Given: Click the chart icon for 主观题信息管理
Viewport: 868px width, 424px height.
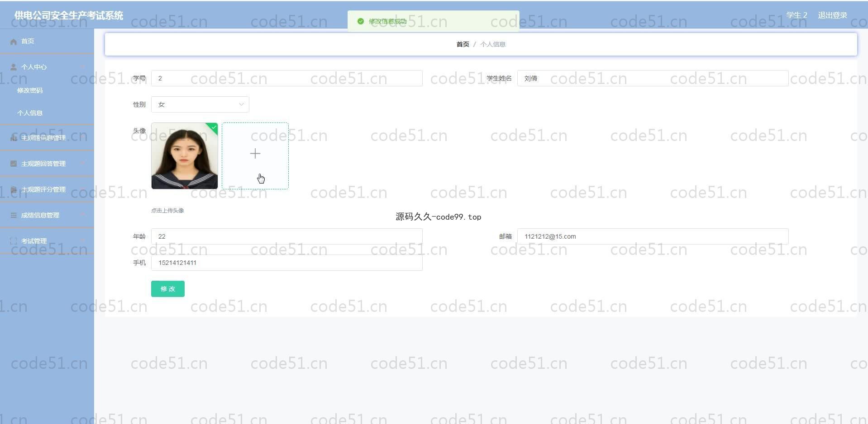Looking at the screenshot, I should [14, 138].
